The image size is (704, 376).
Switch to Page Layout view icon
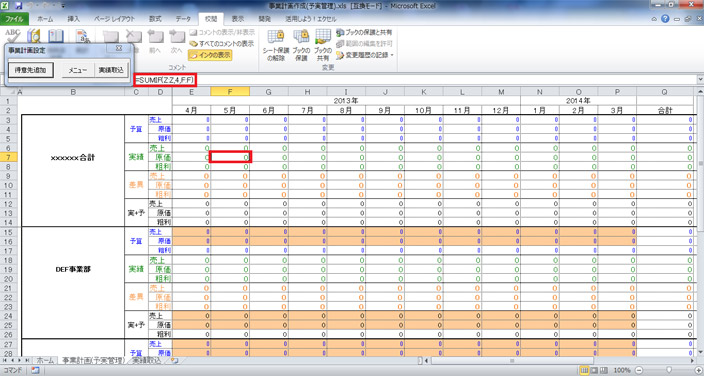(x=594, y=371)
